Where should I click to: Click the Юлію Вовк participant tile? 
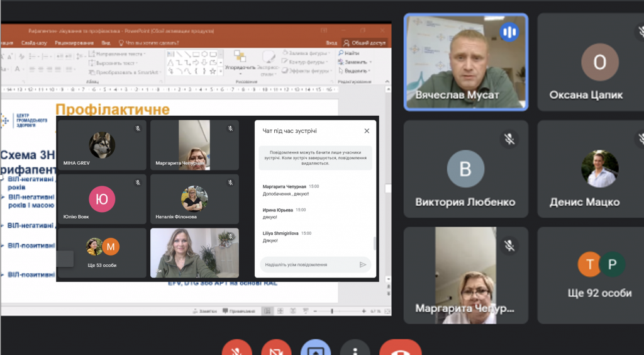[x=103, y=199]
